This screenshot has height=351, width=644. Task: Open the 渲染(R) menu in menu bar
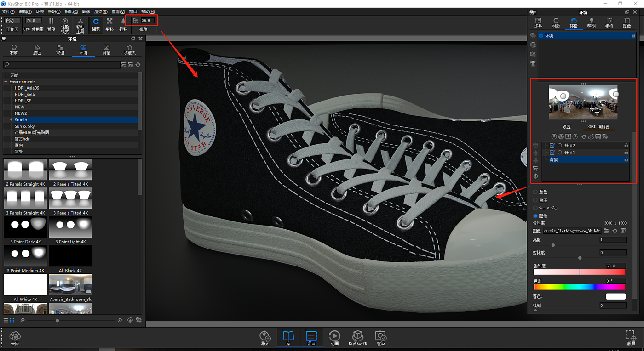101,11
